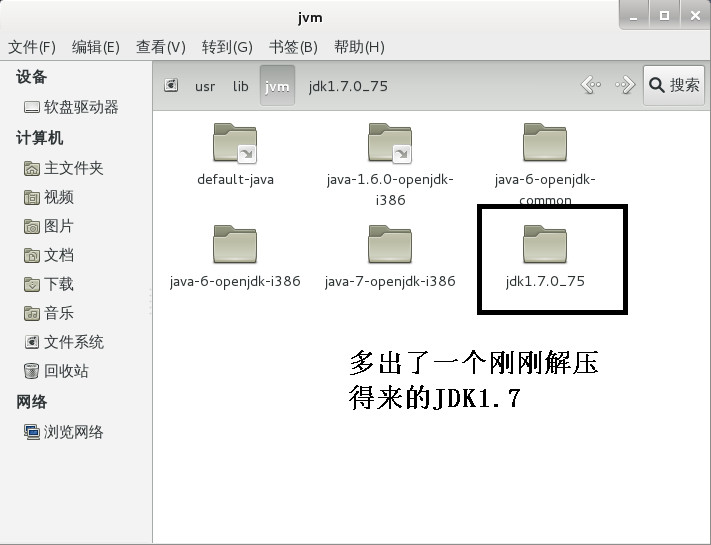Click the java-6-openjdk-i386 name label
Image resolution: width=711 pixels, height=545 pixels.
point(235,282)
